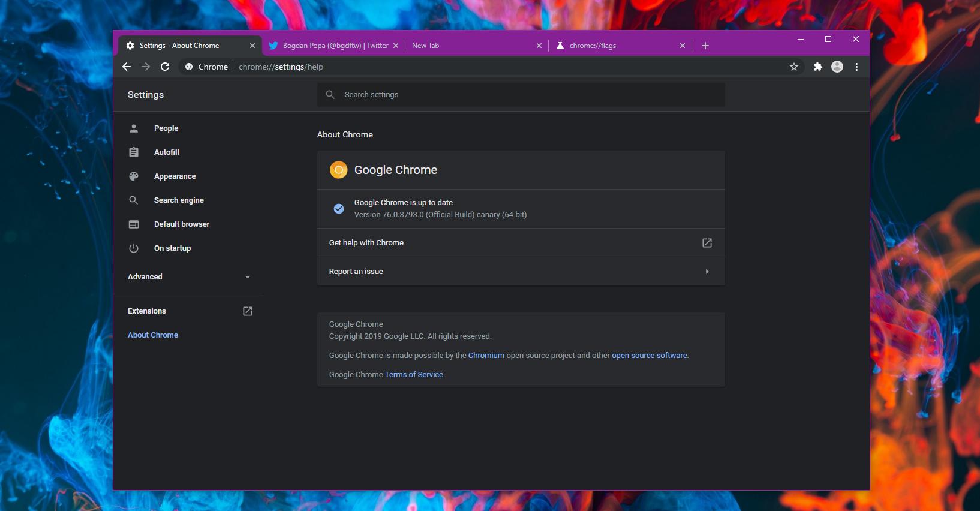This screenshot has width=980, height=511.
Task: Reload the current page
Action: [x=165, y=67]
